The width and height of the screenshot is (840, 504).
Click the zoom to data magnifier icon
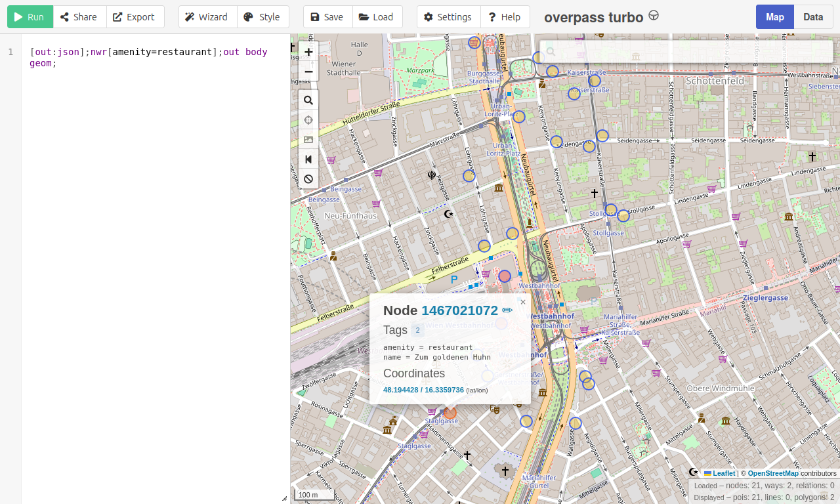(x=308, y=100)
